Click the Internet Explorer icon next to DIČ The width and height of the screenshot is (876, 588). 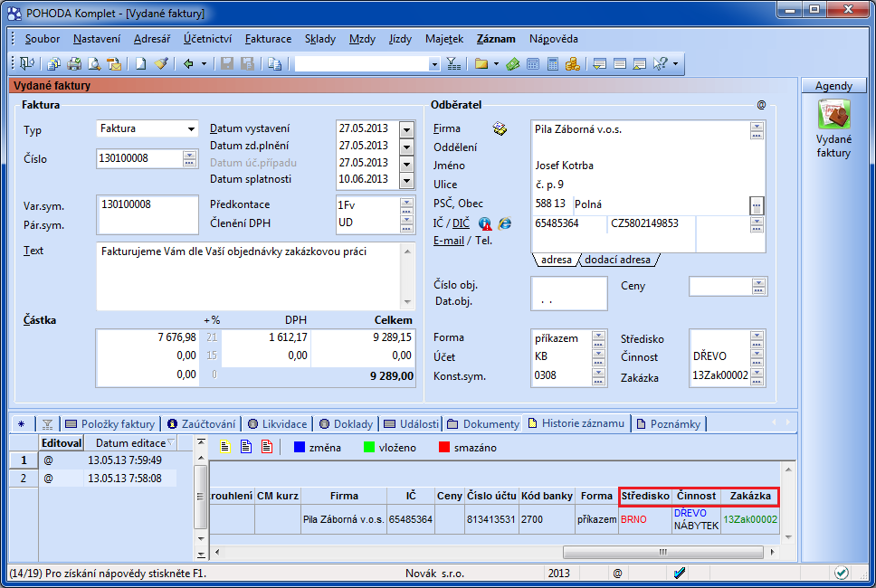(x=504, y=223)
